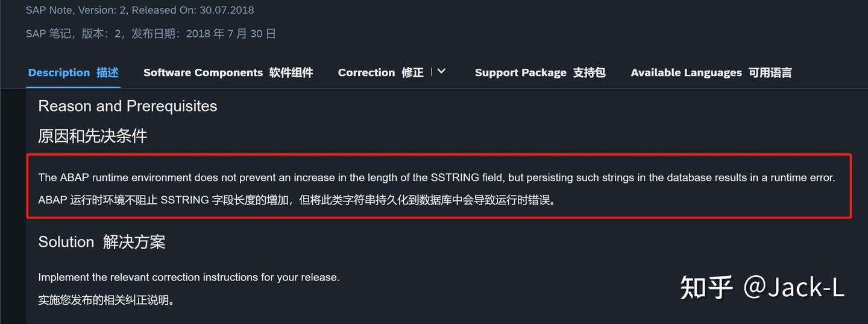Click the Reason and Prerequisites heading
Image resolution: width=868 pixels, height=324 pixels.
point(127,106)
